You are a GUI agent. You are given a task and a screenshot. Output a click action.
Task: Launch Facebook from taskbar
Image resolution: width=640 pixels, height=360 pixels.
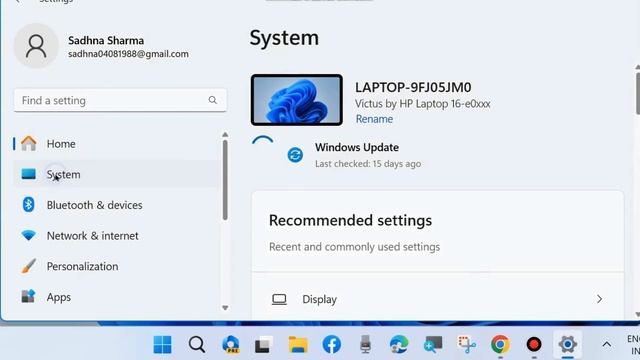coord(331,344)
